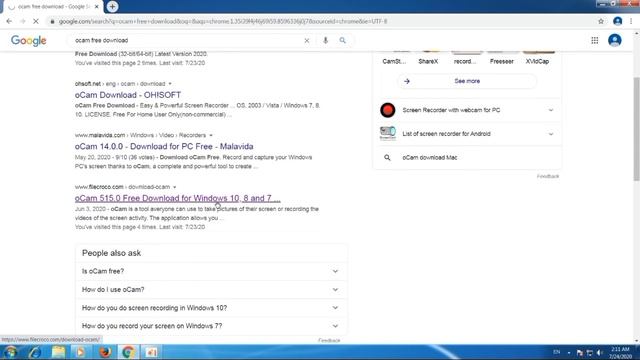Click the arrow icon in See more
Image resolution: width=640 pixels, height=360 pixels.
click(x=407, y=81)
